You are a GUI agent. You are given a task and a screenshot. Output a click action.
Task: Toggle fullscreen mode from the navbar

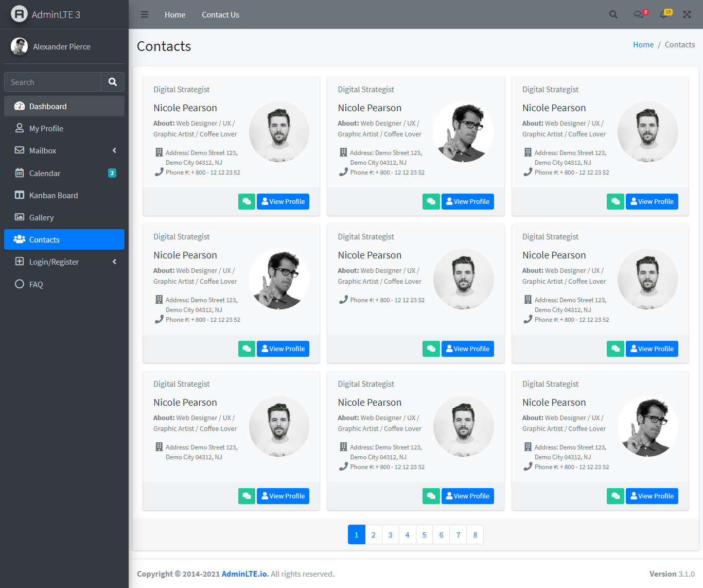(x=687, y=14)
